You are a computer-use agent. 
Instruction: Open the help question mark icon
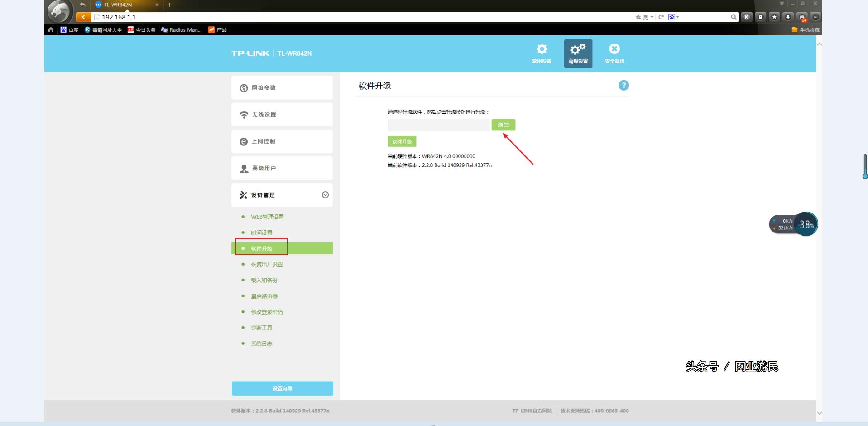tap(623, 85)
